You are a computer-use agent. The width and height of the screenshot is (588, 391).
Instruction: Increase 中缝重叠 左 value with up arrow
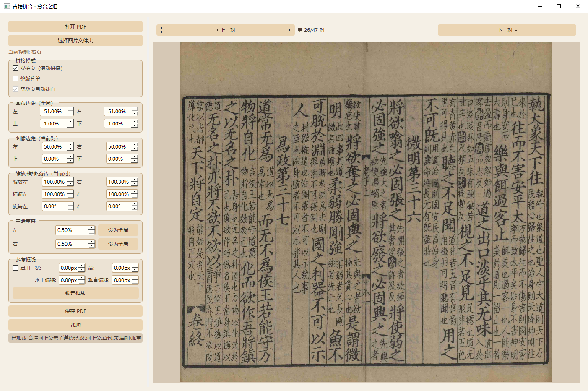(x=92, y=228)
